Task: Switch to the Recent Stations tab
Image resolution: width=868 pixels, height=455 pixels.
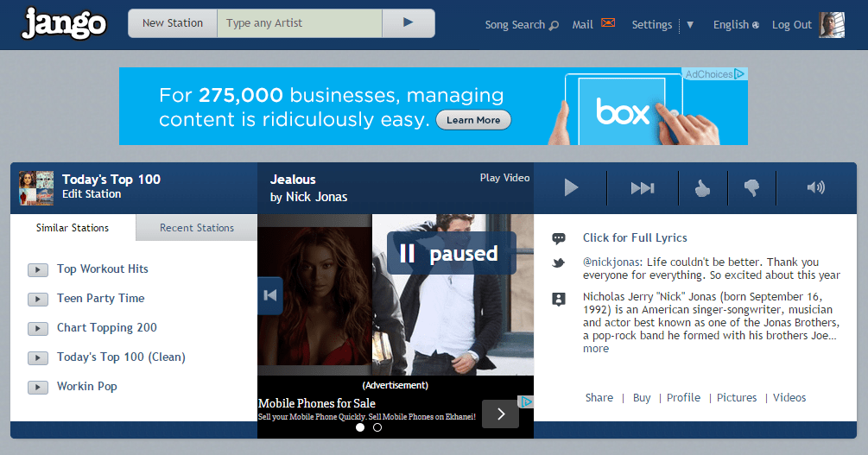Action: click(x=197, y=228)
